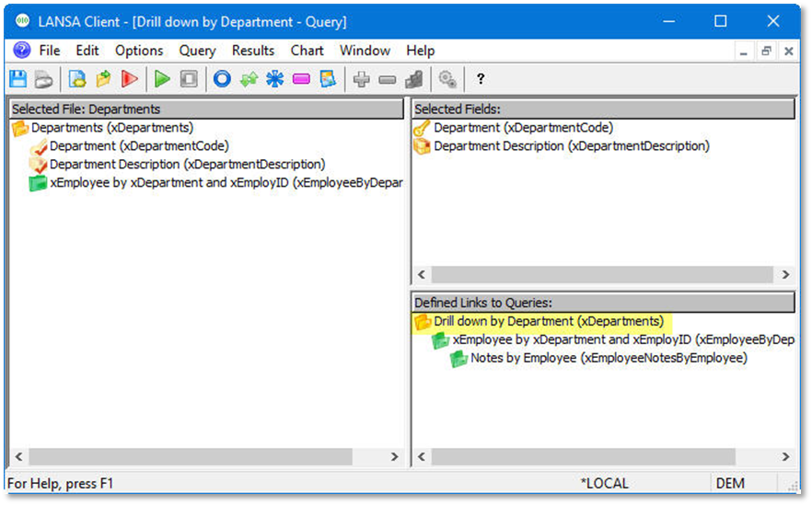
Task: Click the Open folder icon with green arrow
Action: coord(103,79)
